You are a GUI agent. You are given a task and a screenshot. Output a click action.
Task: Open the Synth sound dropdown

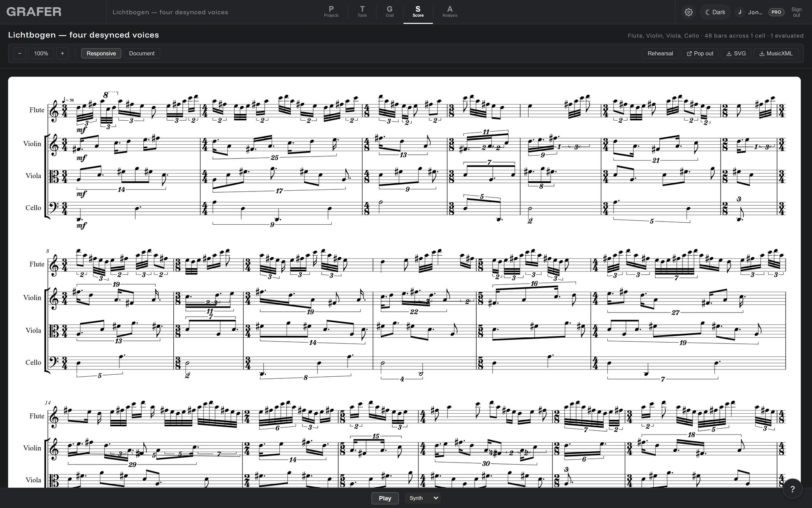click(423, 498)
